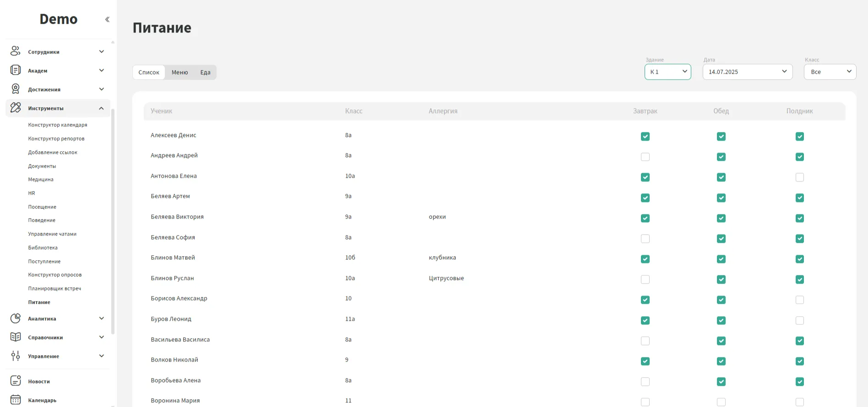This screenshot has width=868, height=407.
Task: Click the Аналитика pie chart icon
Action: coord(16,318)
